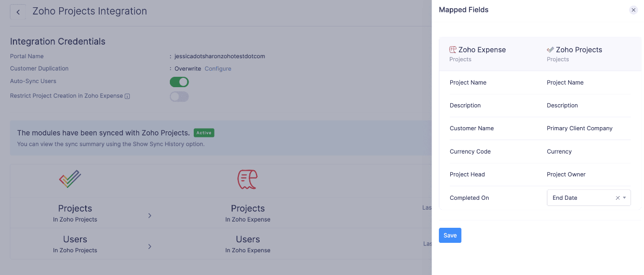Select Projects In Zoho Projects module

(x=75, y=213)
